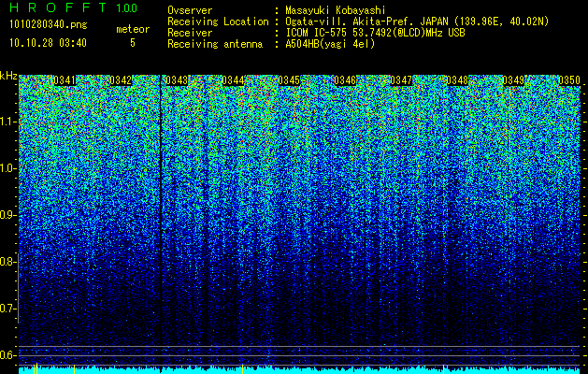Click the 0350 time marker
The width and height of the screenshot is (588, 374).
569,80
